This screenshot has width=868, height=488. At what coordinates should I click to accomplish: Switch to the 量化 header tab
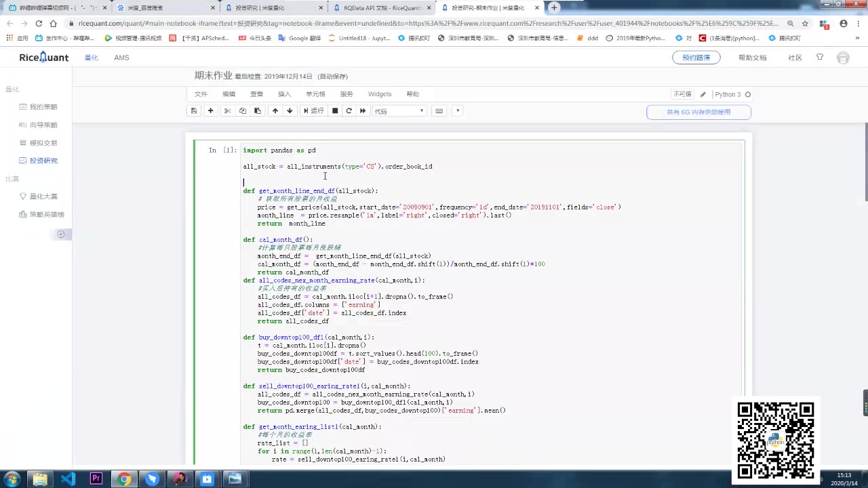[91, 58]
